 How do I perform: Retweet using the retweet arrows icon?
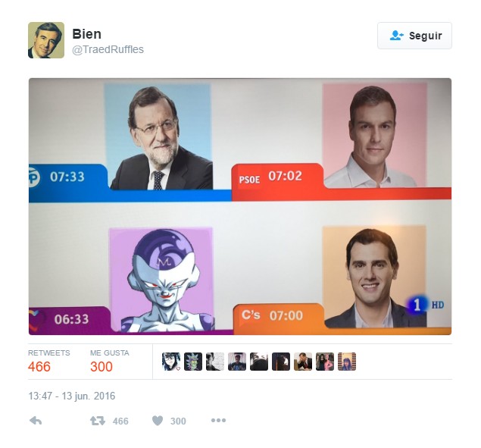(97, 421)
